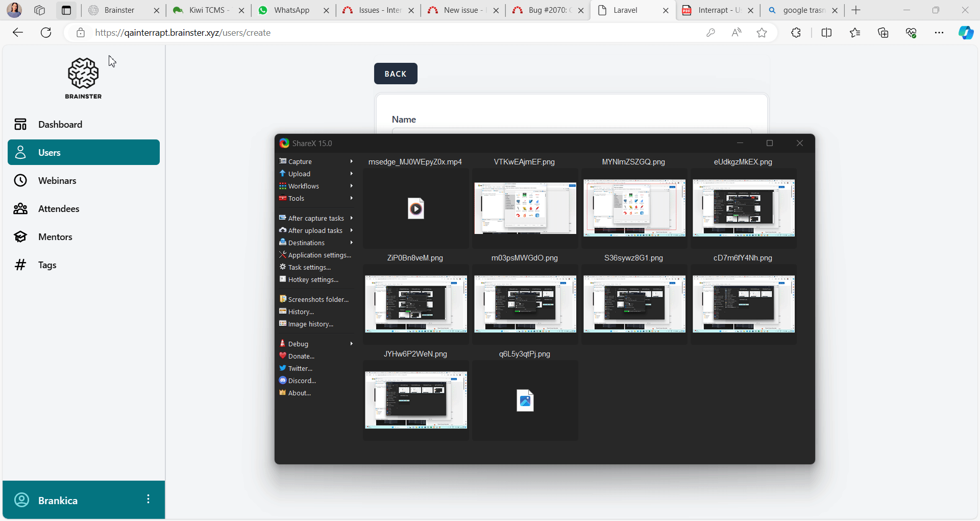980x521 pixels.
Task: Open ShareX Image history
Action: pos(310,324)
